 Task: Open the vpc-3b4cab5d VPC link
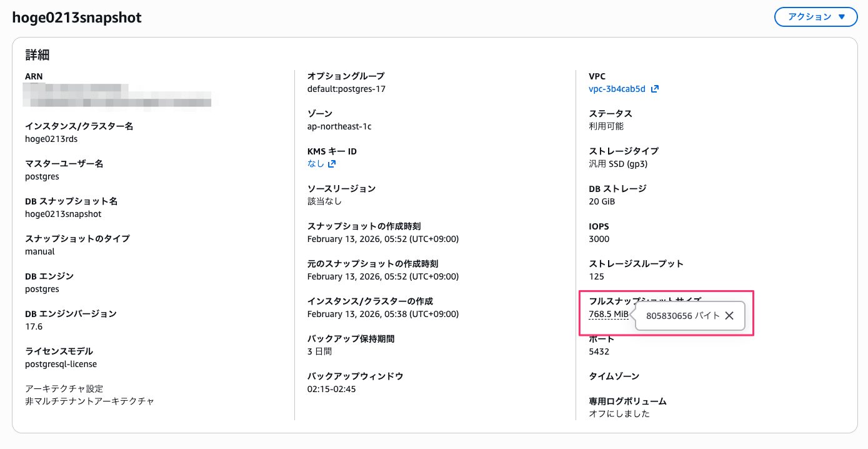tap(617, 89)
